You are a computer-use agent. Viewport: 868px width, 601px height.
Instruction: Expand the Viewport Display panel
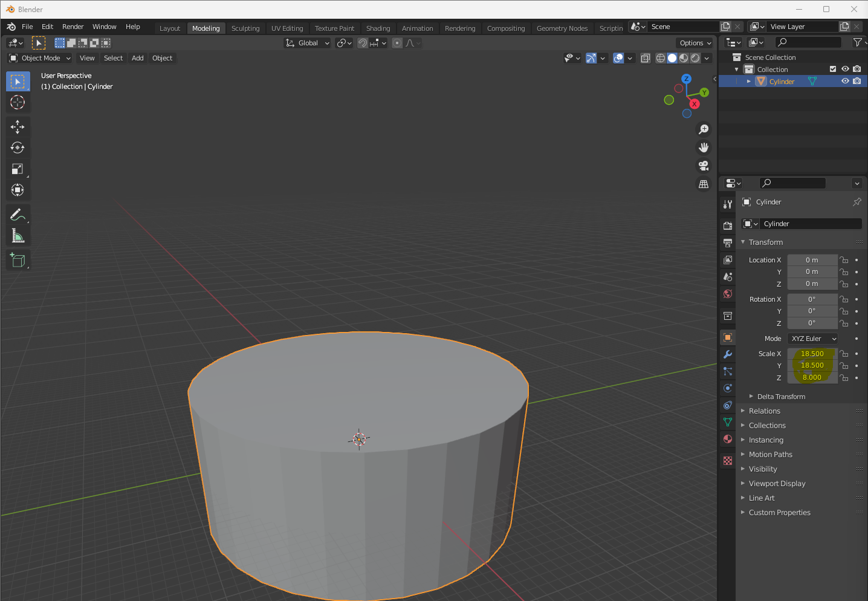pos(777,484)
